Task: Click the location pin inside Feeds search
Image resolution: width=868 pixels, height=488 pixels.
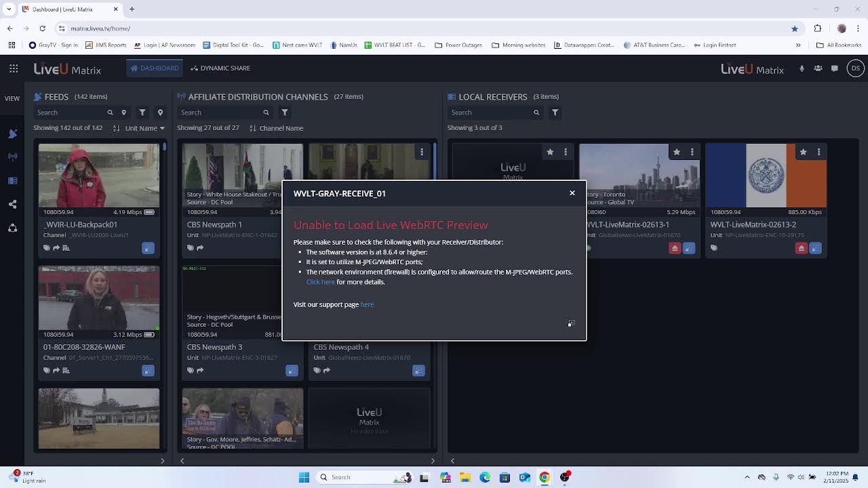Action: (123, 113)
